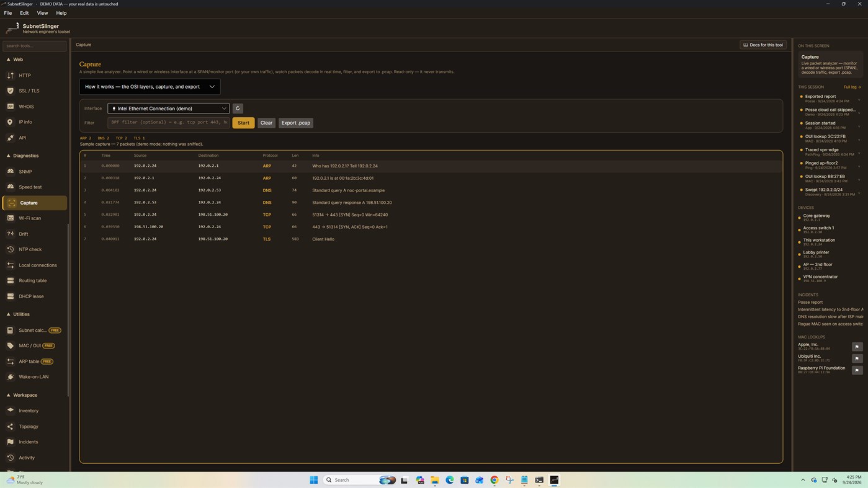
Task: Refresh the interface list
Action: pyautogui.click(x=238, y=109)
